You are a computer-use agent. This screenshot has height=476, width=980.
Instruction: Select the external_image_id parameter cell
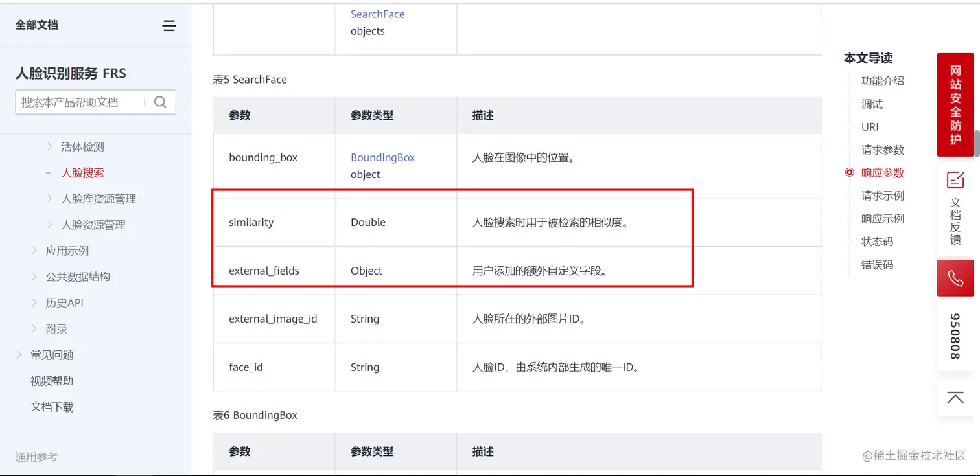tap(273, 319)
